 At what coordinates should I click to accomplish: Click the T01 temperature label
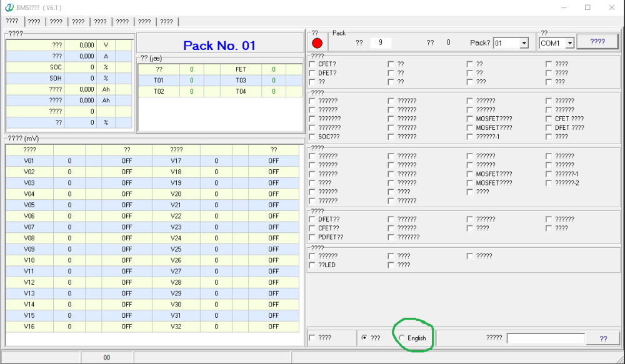click(x=159, y=81)
